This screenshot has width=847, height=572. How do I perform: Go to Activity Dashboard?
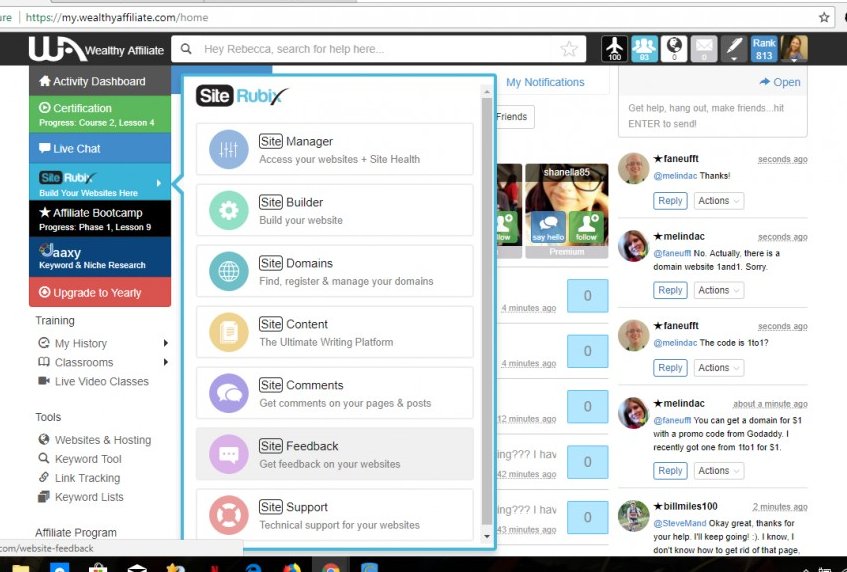[100, 81]
